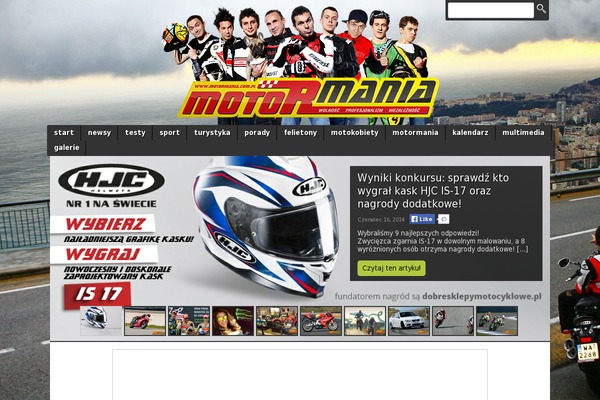The image size is (600, 400).
Task: Open the newsy section
Action: click(x=99, y=133)
